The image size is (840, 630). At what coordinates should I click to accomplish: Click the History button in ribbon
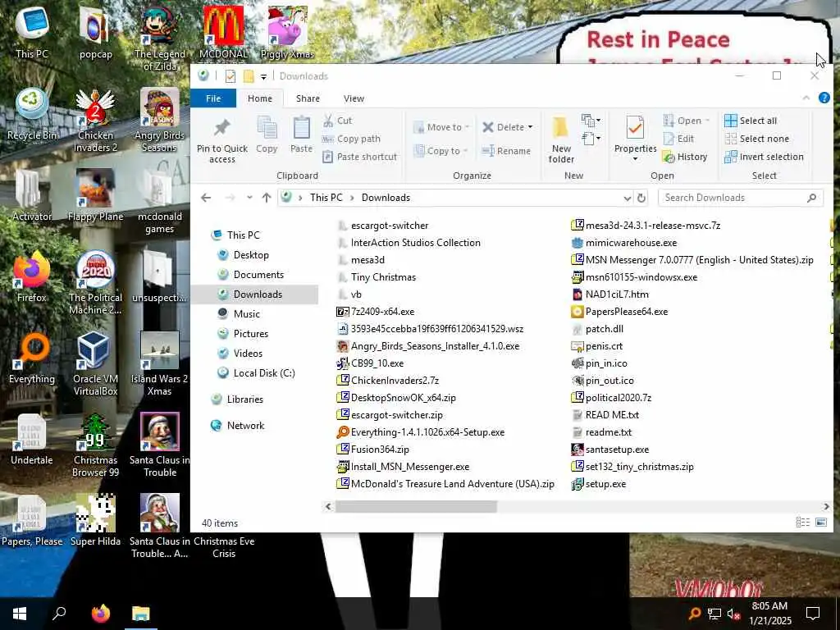click(685, 157)
